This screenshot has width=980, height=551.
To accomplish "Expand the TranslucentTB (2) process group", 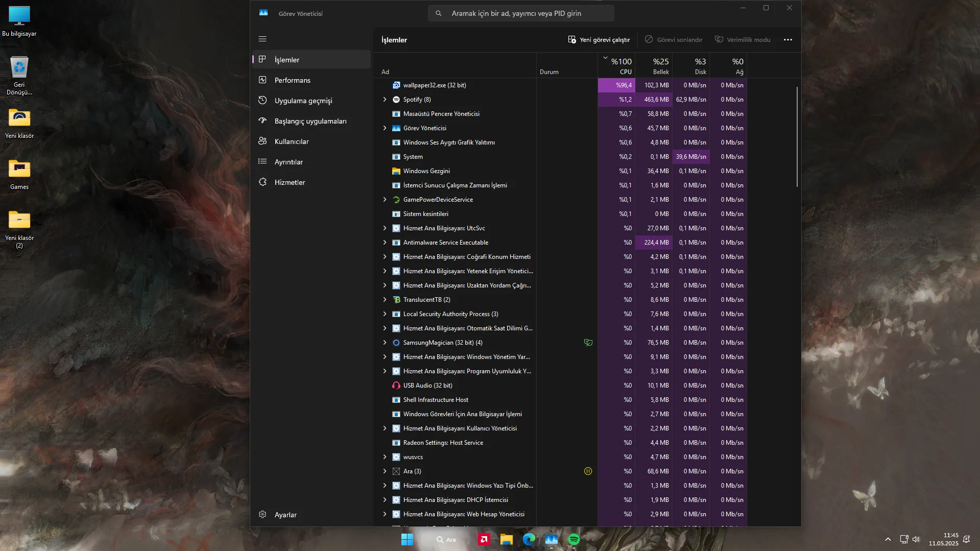I will pos(385,300).
